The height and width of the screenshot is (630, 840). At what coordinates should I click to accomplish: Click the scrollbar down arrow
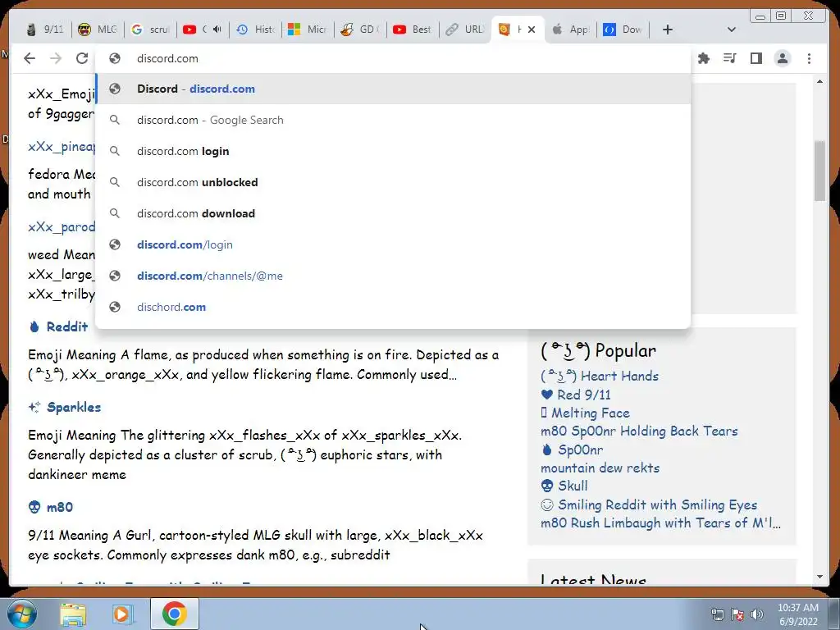pyautogui.click(x=819, y=577)
